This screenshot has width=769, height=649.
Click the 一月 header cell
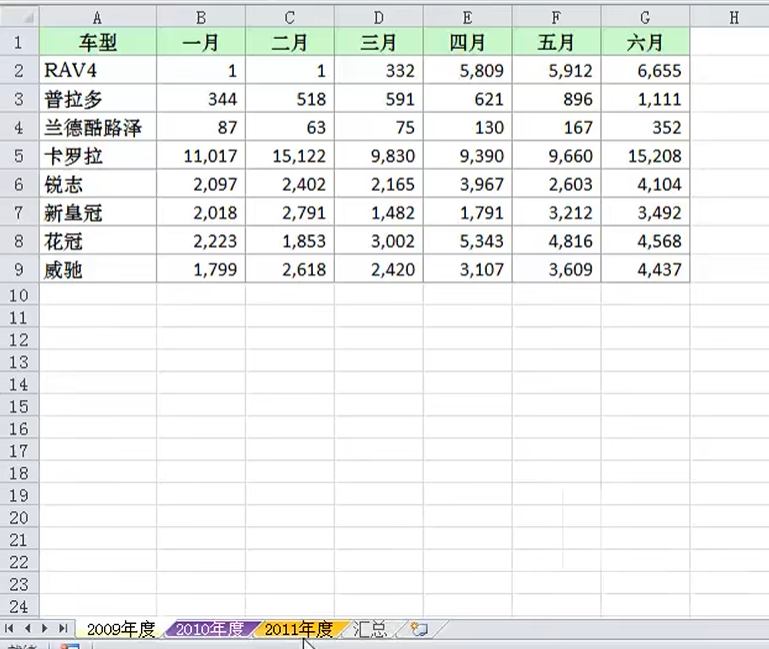201,42
